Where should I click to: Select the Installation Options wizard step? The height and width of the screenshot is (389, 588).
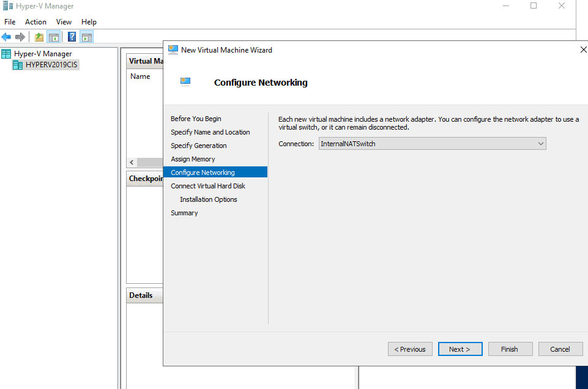(208, 199)
